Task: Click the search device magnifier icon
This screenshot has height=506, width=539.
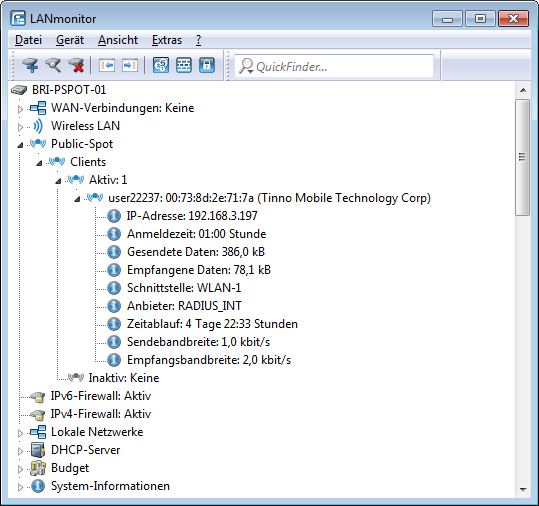Action: (x=53, y=65)
